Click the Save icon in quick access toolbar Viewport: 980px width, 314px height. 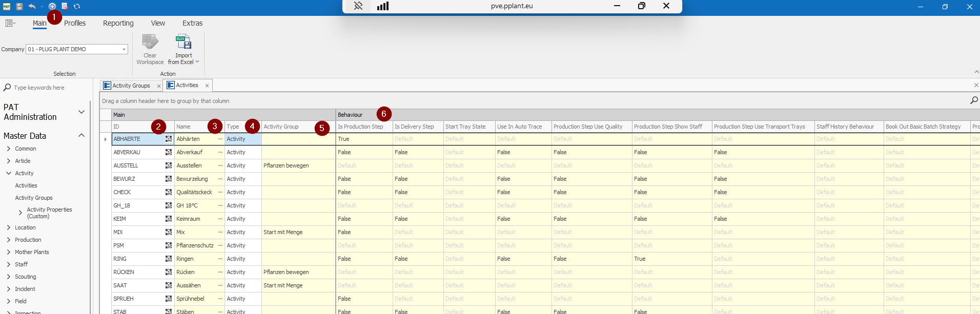(x=19, y=7)
